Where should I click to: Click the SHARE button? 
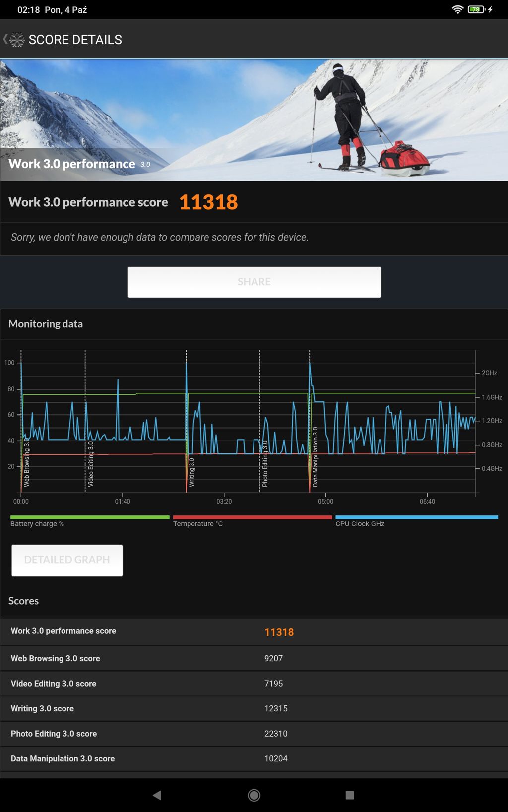click(254, 282)
